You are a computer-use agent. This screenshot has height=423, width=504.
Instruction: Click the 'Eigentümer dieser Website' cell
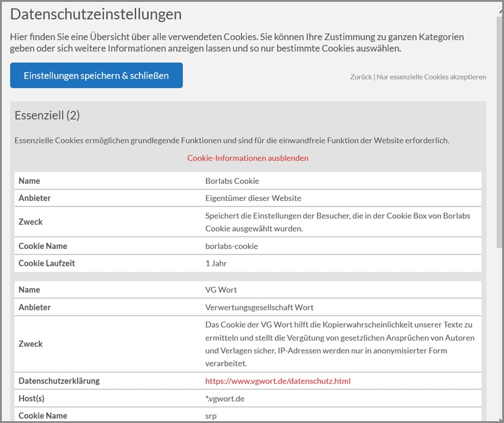coord(253,198)
